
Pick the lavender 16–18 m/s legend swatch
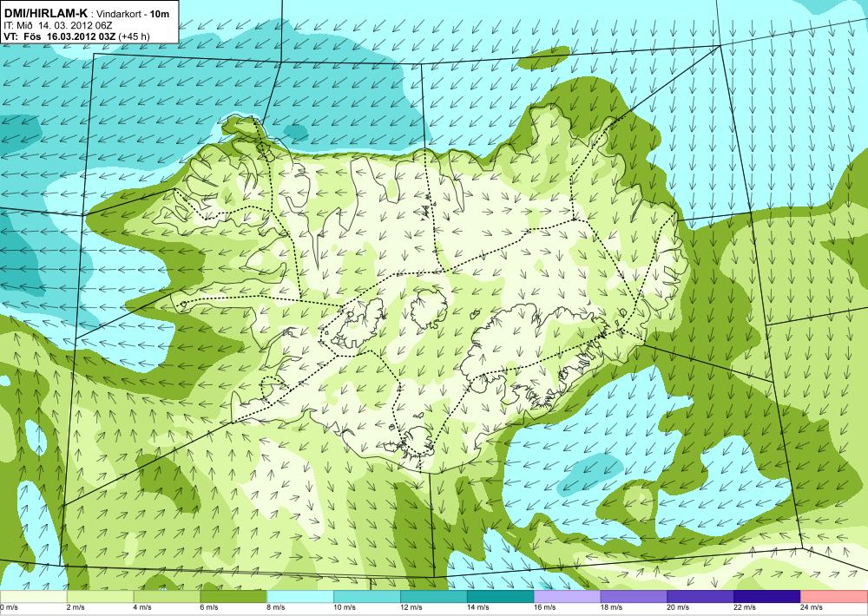click(x=568, y=596)
